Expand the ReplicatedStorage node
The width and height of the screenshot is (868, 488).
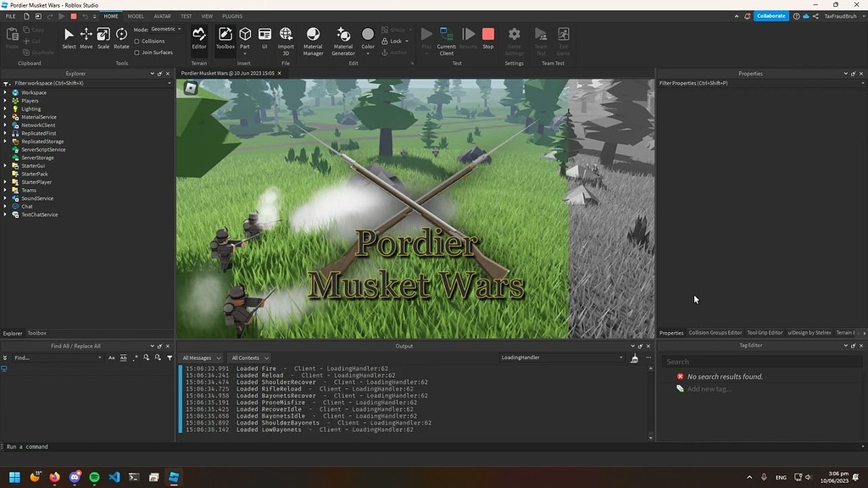(x=6, y=141)
